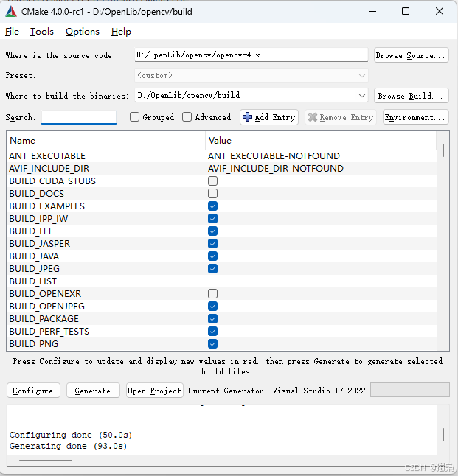Select the BUILD_LIST entry name
This screenshot has width=458, height=476.
pyautogui.click(x=33, y=281)
